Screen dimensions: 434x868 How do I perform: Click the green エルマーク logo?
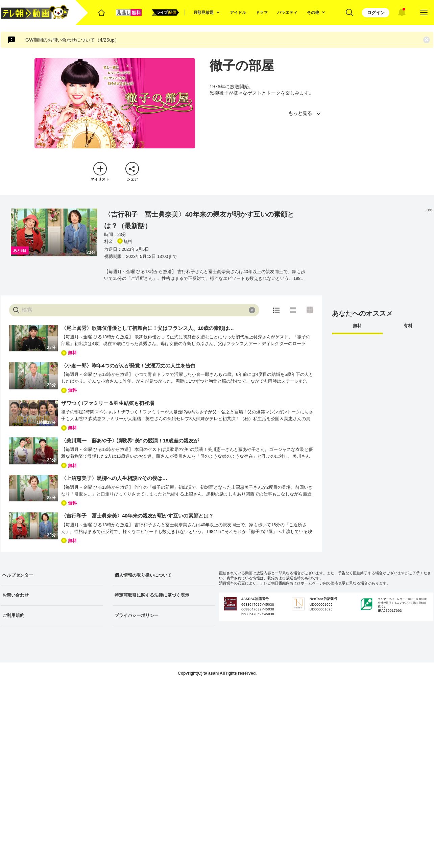[x=366, y=604]
